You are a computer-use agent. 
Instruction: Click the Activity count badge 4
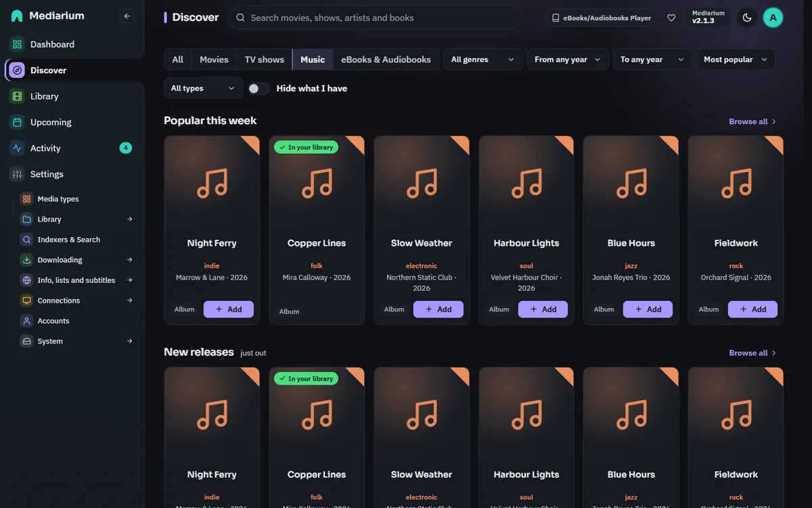(126, 148)
